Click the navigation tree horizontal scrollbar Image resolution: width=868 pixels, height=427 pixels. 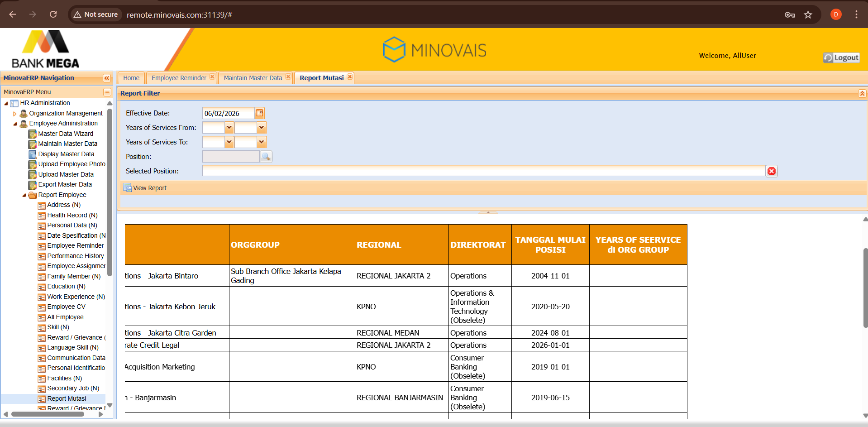click(x=48, y=414)
